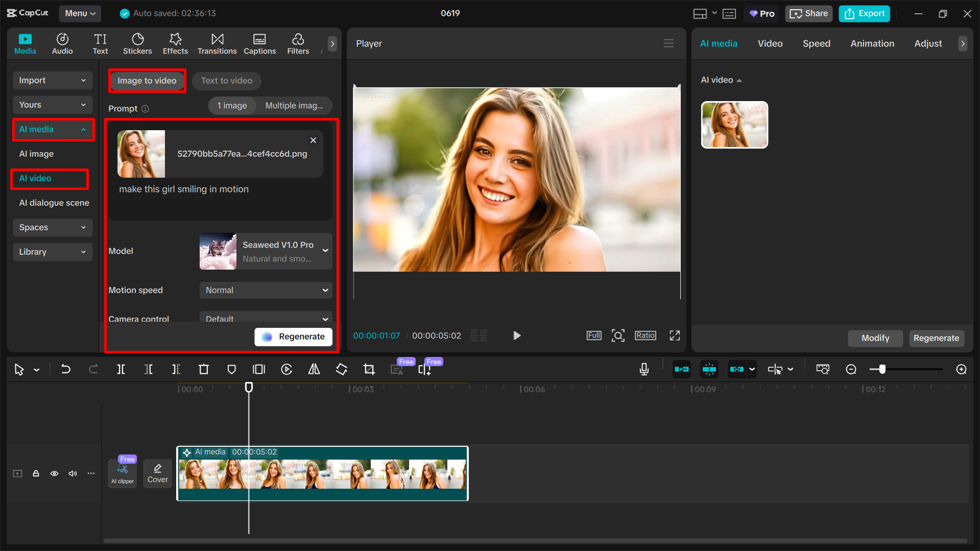Open the Captions panel
Viewport: 980px width, 551px height.
point(259,44)
